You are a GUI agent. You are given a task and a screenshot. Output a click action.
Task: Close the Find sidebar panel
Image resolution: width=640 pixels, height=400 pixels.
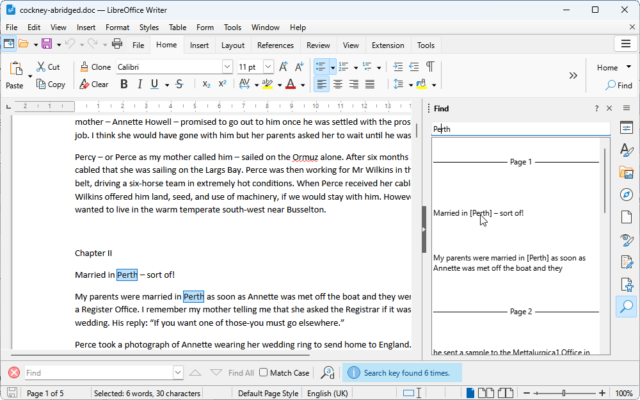coord(609,108)
